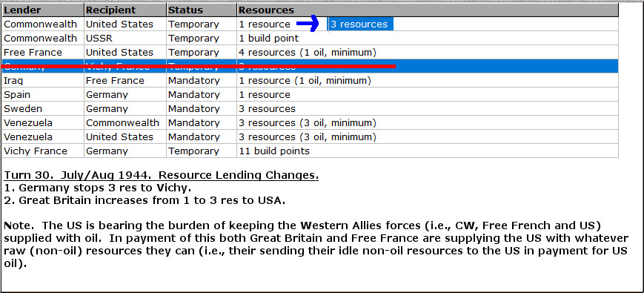
Task: Click '3 resources' in the Sweden row
Action: (428, 109)
